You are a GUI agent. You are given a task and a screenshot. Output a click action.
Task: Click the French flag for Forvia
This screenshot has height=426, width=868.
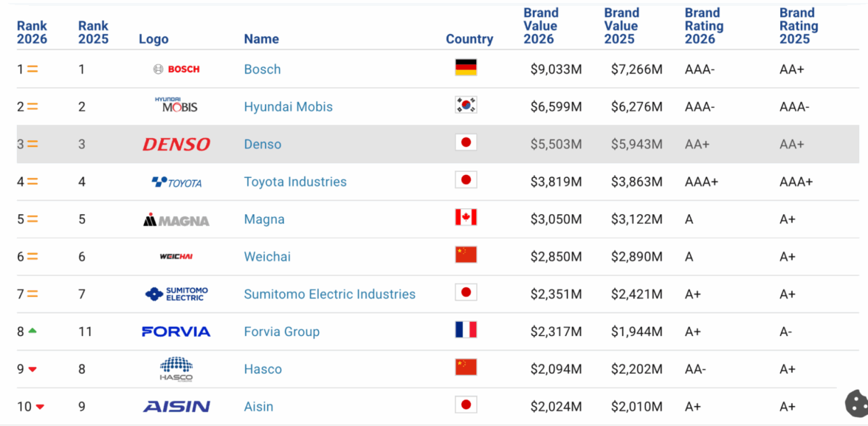466,330
